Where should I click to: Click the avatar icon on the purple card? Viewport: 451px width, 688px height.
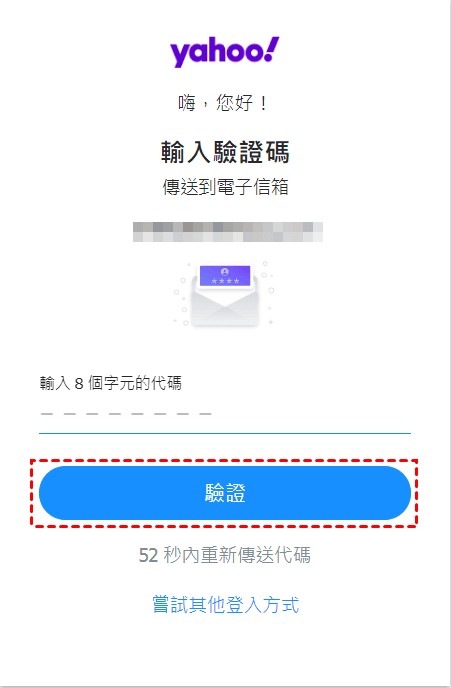[x=225, y=272]
